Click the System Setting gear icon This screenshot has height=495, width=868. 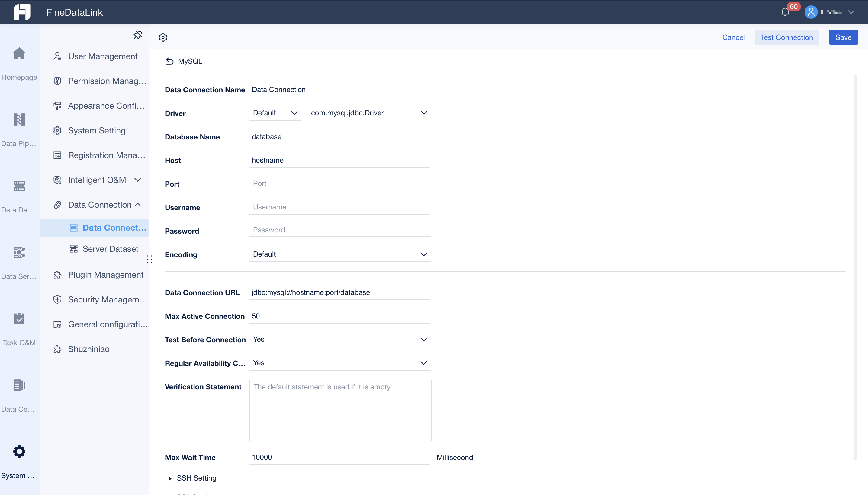tap(57, 131)
